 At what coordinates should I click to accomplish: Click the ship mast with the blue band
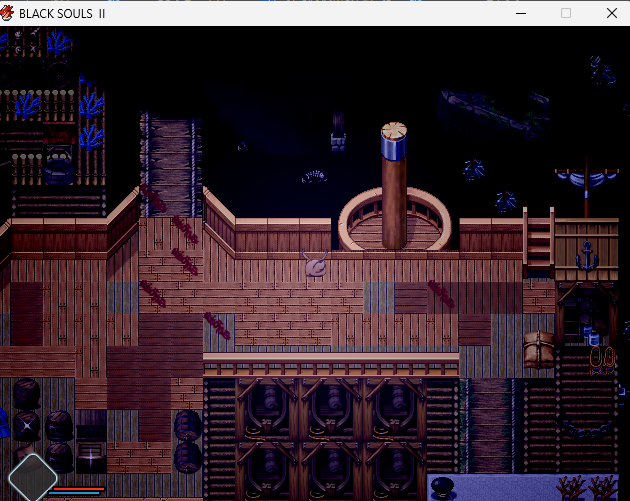pyautogui.click(x=394, y=185)
